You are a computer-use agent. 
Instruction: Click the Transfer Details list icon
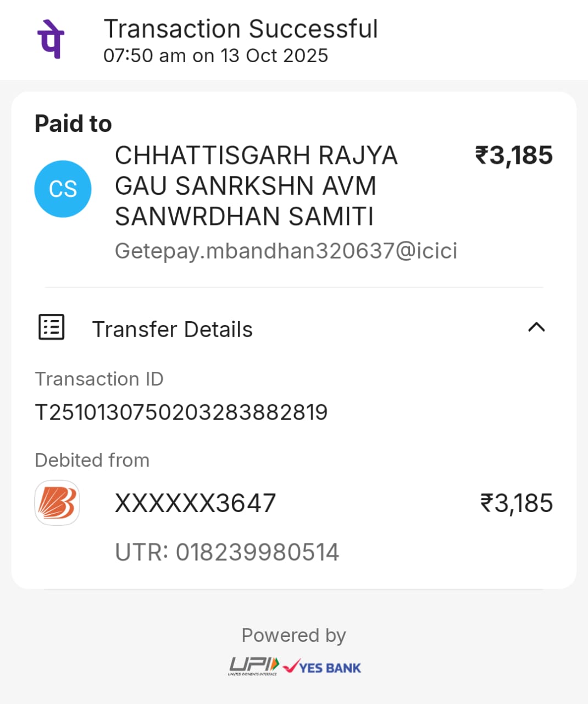click(52, 327)
